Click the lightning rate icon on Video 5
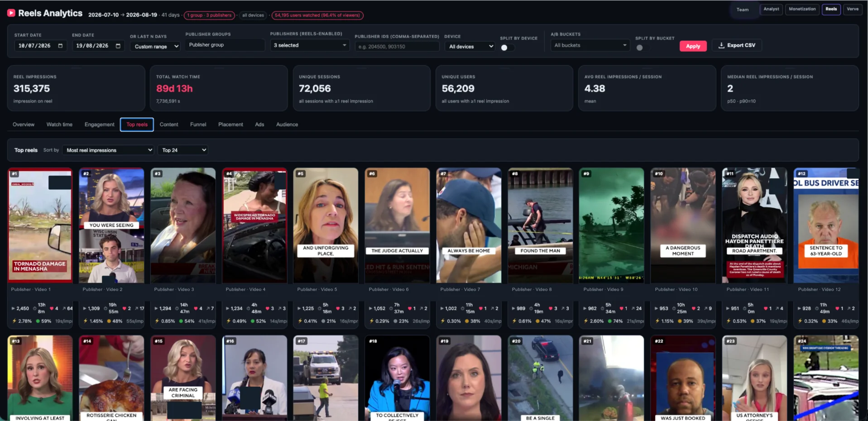This screenshot has width=868, height=421. 300,321
